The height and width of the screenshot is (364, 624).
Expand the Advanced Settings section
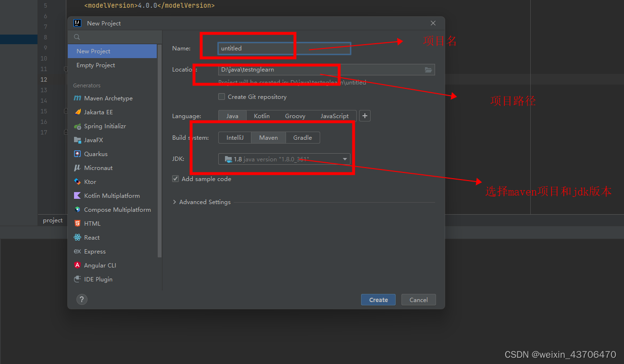[201, 202]
